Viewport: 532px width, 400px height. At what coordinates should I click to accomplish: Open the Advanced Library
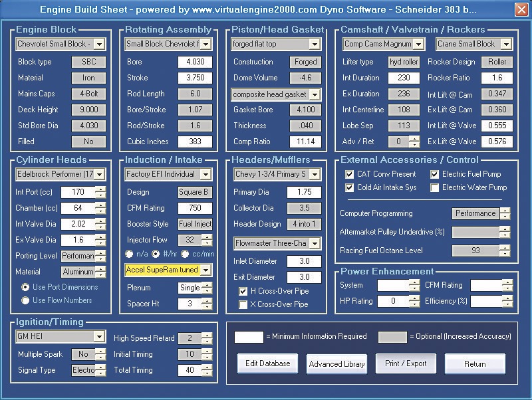coord(336,364)
